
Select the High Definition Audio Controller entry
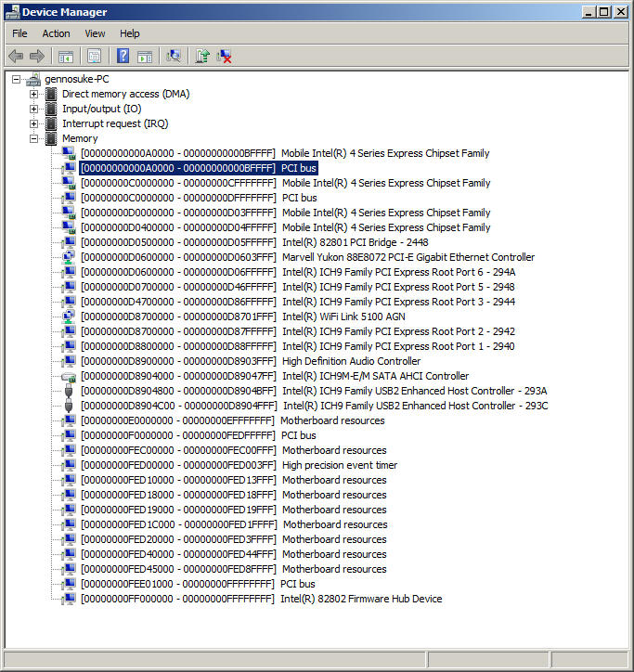pos(351,361)
